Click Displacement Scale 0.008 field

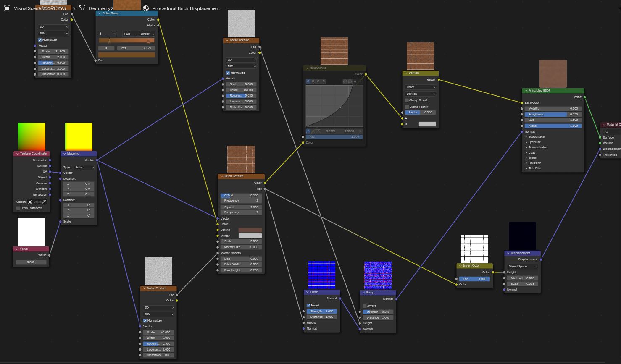click(x=522, y=284)
